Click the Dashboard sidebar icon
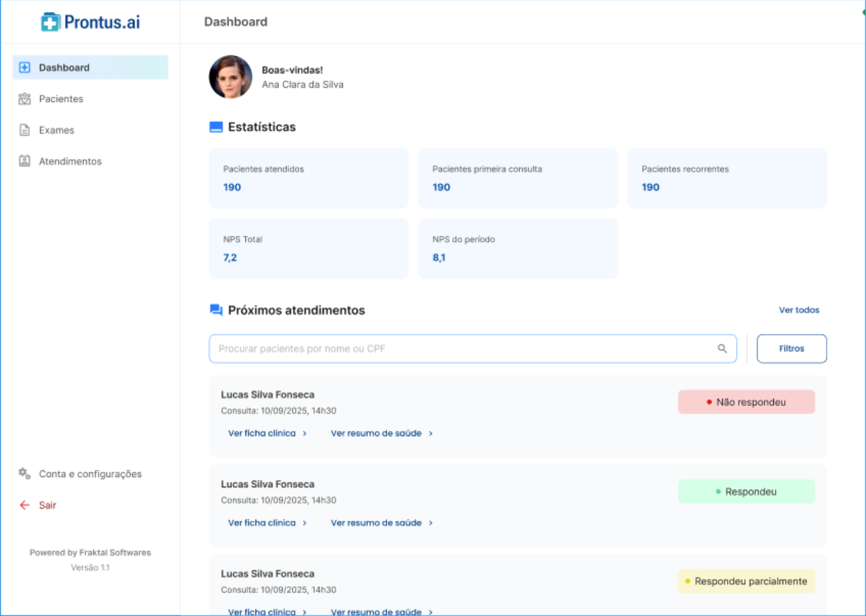The height and width of the screenshot is (616, 866). coord(25,67)
